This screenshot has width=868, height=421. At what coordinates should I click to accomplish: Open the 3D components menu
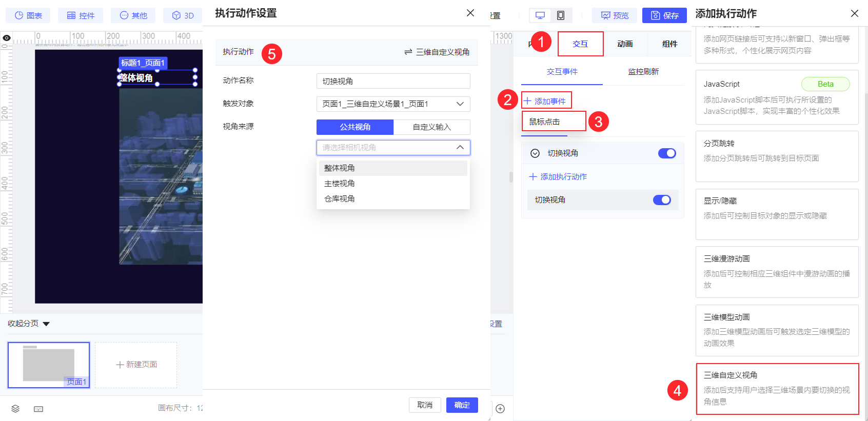(x=183, y=15)
